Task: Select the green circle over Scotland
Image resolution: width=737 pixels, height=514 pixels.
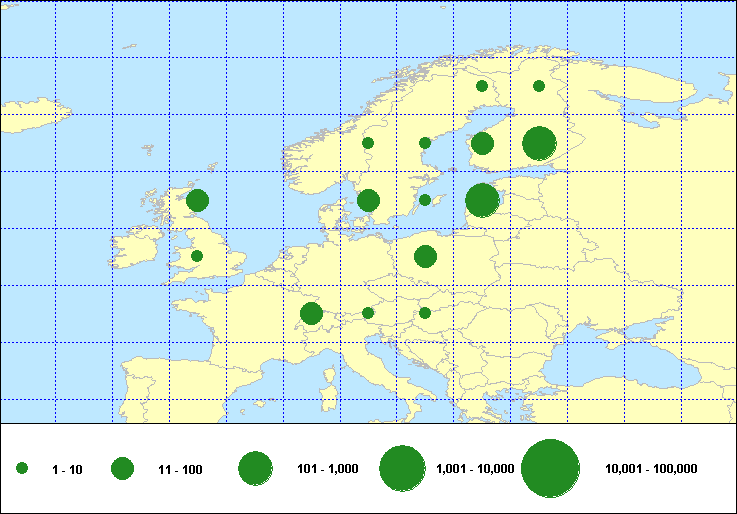Action: [x=197, y=200]
